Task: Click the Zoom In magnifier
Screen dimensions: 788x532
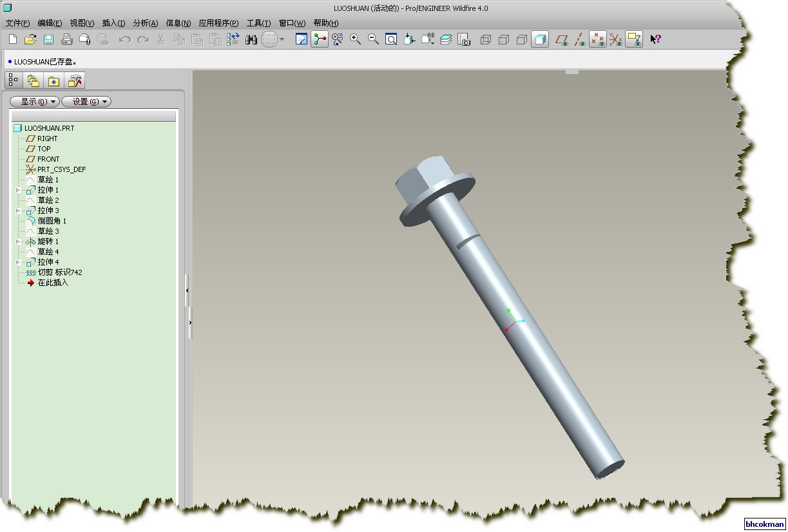Action: tap(355, 39)
